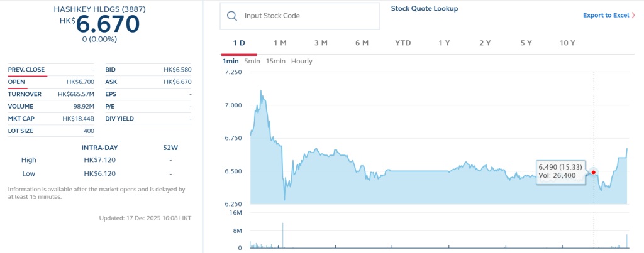This screenshot has height=253, width=644.
Task: Click the 8M volume axis label
Action: click(238, 231)
